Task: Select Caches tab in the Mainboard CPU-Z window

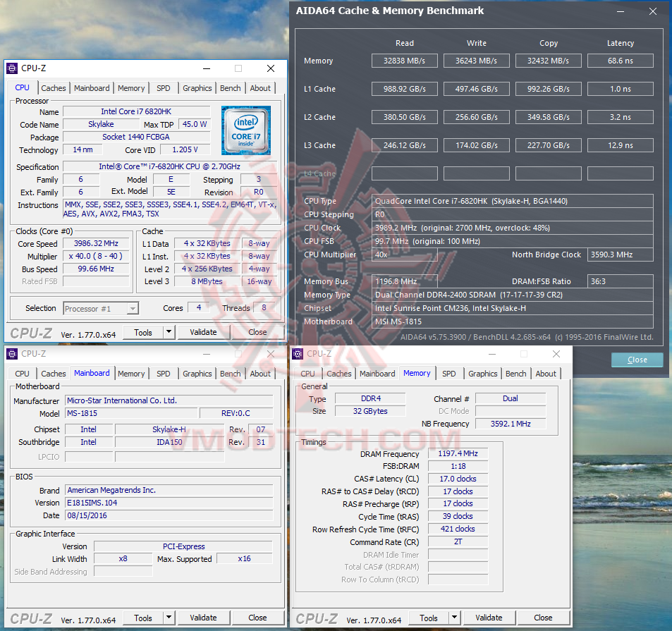Action: tap(54, 374)
